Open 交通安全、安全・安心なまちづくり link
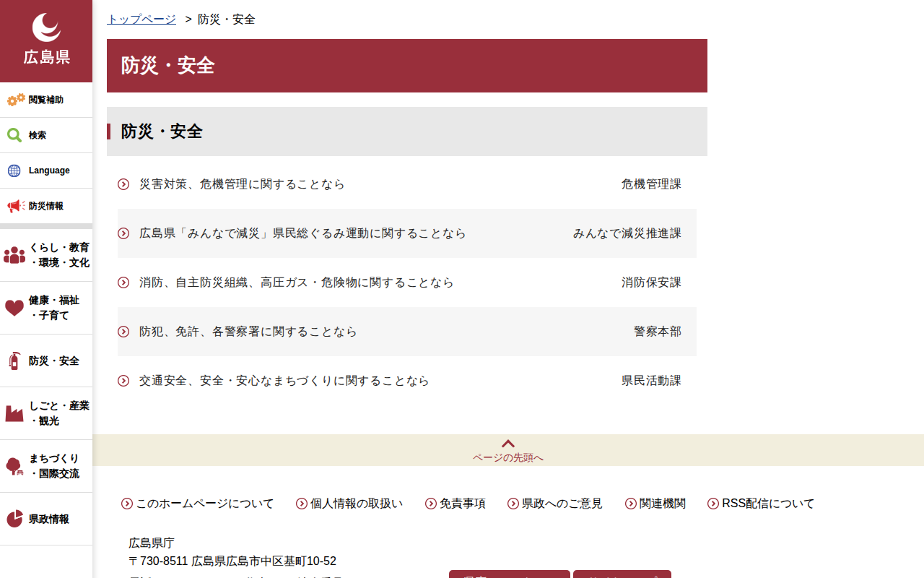The height and width of the screenshot is (578, 924). 284,381
